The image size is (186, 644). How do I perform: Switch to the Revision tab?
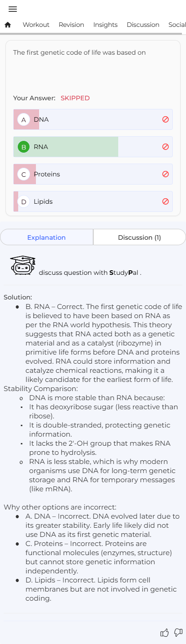coord(71,25)
